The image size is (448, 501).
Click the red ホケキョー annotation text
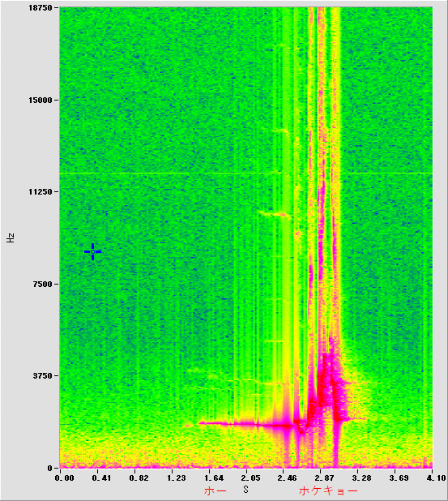click(x=328, y=490)
